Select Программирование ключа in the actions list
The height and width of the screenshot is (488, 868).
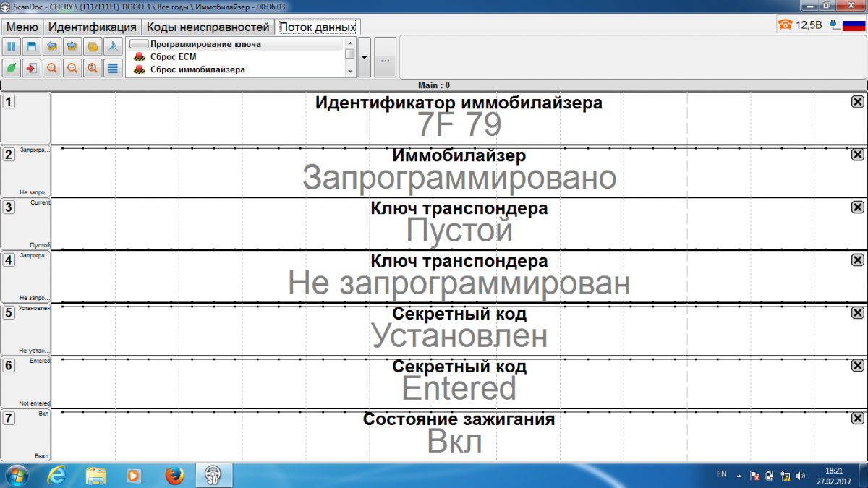(x=235, y=44)
